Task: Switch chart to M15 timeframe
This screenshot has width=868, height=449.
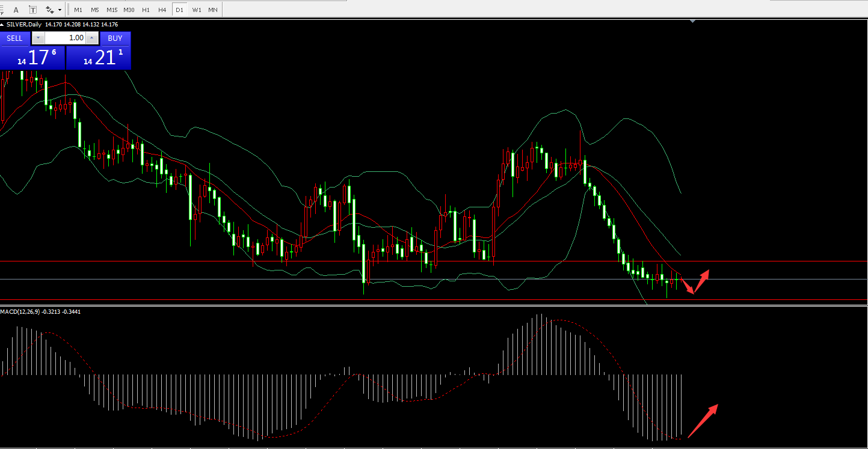Action: pos(112,10)
